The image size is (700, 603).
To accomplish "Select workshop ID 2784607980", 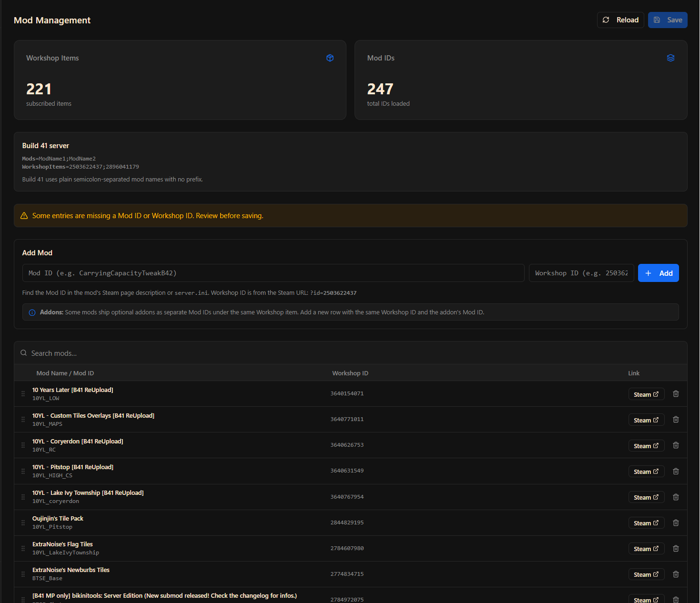I will tap(347, 548).
